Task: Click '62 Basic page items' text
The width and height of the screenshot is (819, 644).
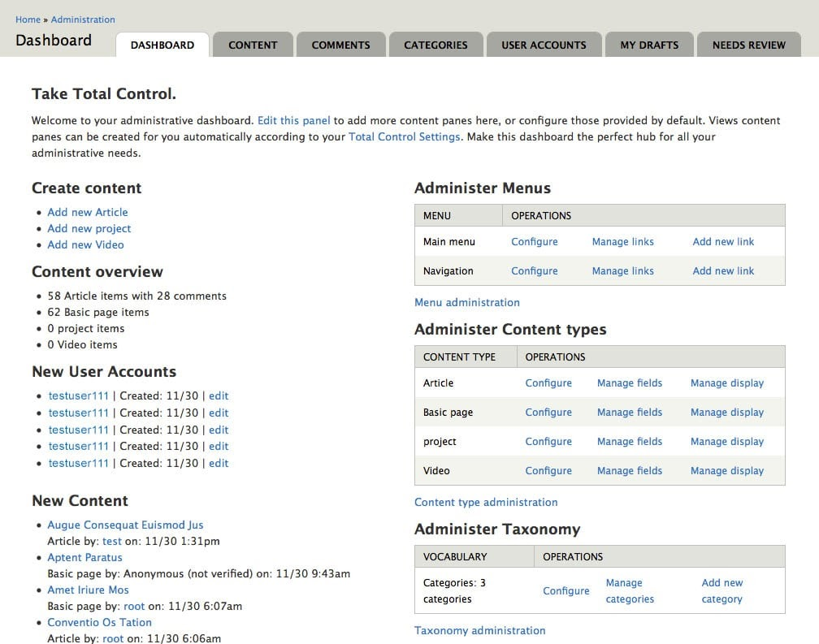Action: pyautogui.click(x=98, y=312)
